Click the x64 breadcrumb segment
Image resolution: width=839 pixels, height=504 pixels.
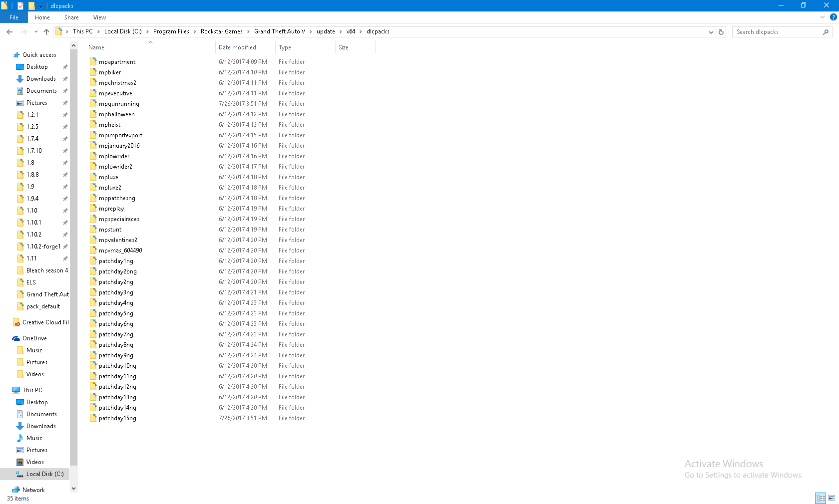pos(351,31)
